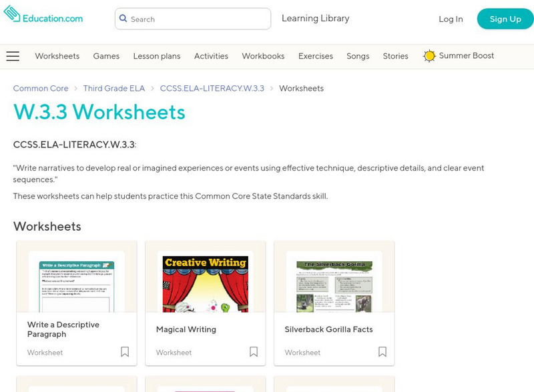The height and width of the screenshot is (392, 534).
Task: Go to Third Grade ELA breadcrumb
Action: 114,89
